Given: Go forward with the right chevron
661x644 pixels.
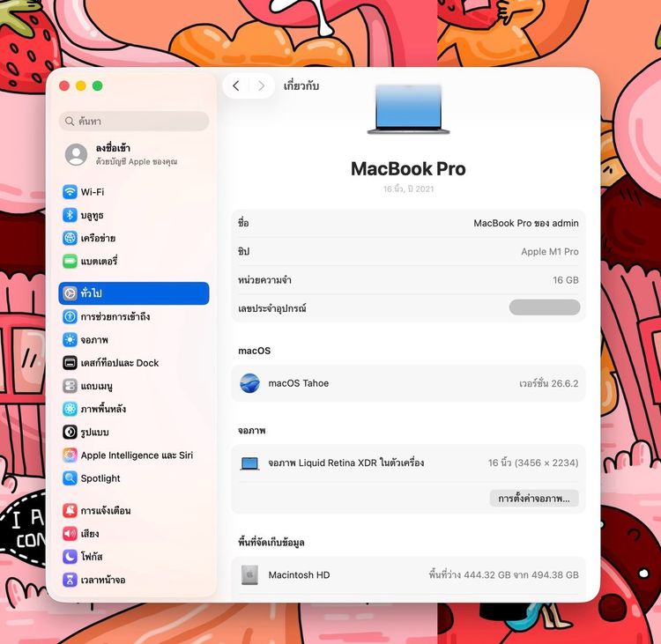Looking at the screenshot, I should [262, 86].
